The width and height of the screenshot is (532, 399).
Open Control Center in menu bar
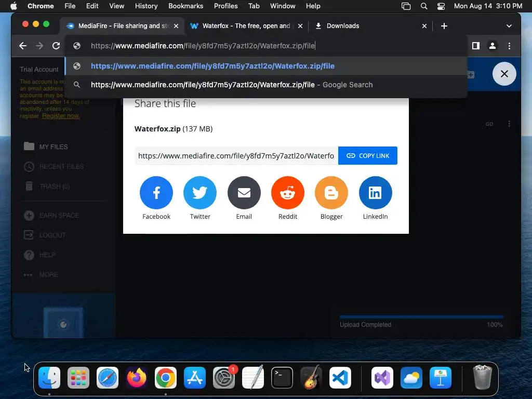pyautogui.click(x=441, y=6)
